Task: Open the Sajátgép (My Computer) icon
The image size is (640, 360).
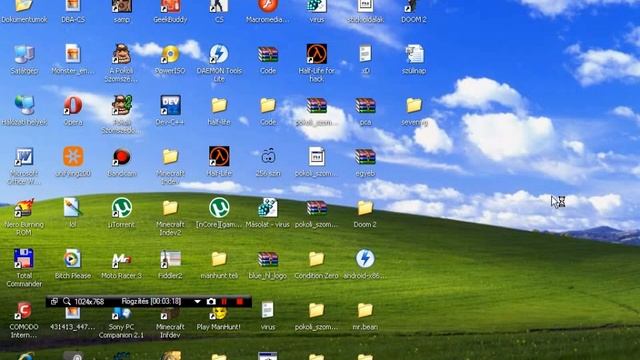Action: tap(24, 55)
